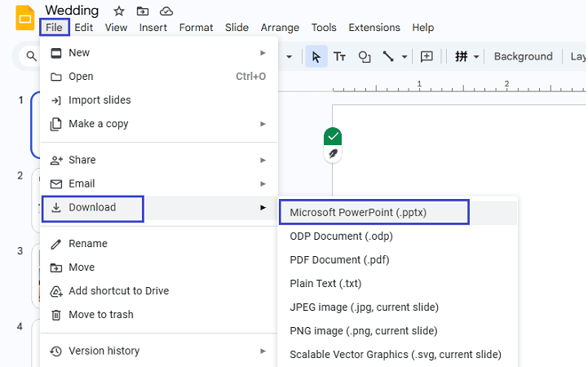588x367 pixels.
Task: Open the Insert menu
Action: pyautogui.click(x=153, y=28)
